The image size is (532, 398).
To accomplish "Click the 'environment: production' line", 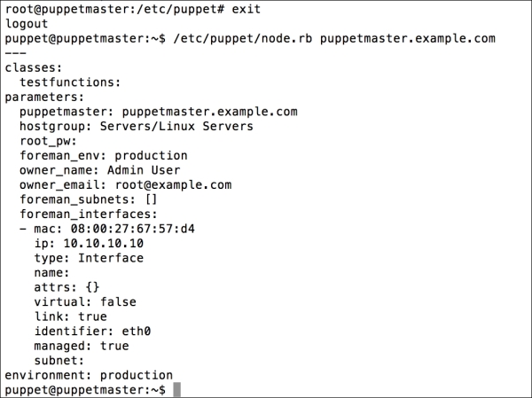I will click(x=88, y=375).
